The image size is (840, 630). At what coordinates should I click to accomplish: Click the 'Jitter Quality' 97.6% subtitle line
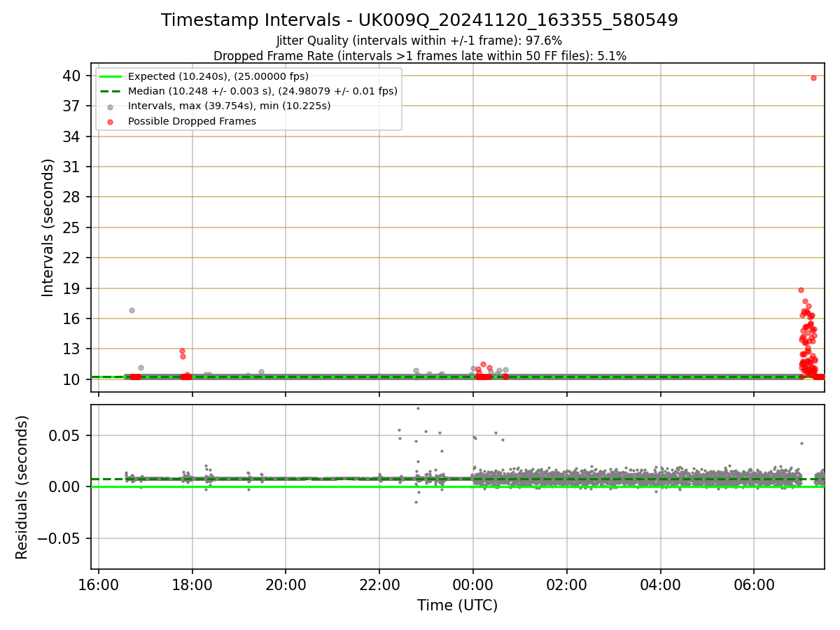[419, 41]
